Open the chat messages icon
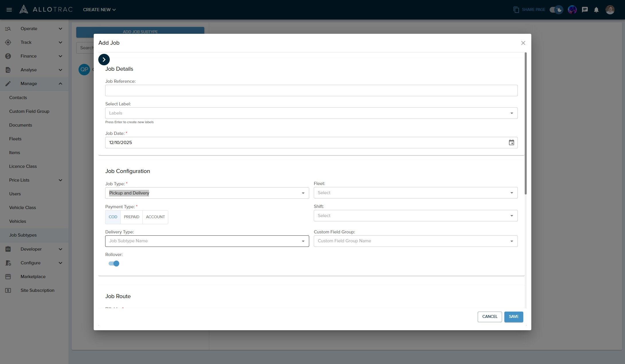This screenshot has height=364, width=625. pos(585,10)
